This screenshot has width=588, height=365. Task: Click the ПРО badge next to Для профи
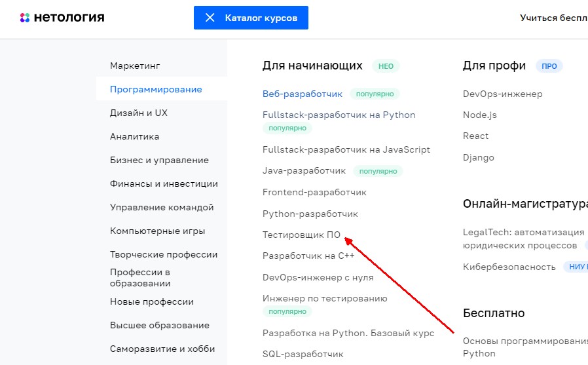click(549, 66)
